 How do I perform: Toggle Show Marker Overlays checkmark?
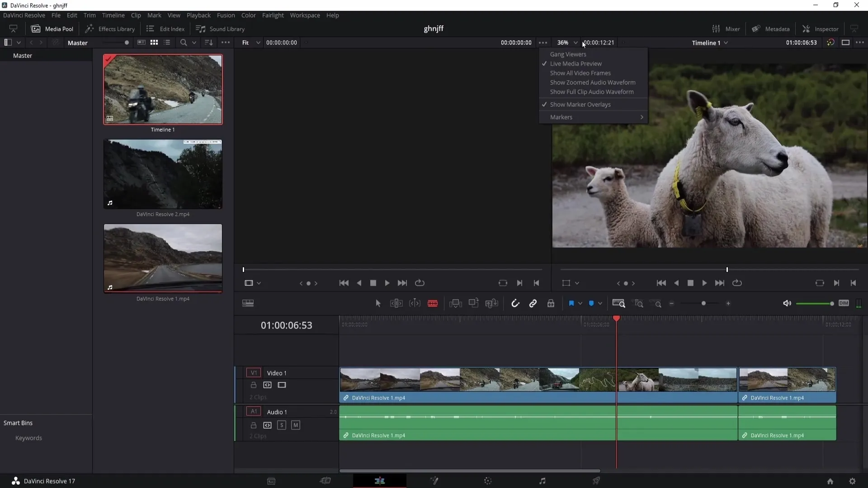click(580, 104)
